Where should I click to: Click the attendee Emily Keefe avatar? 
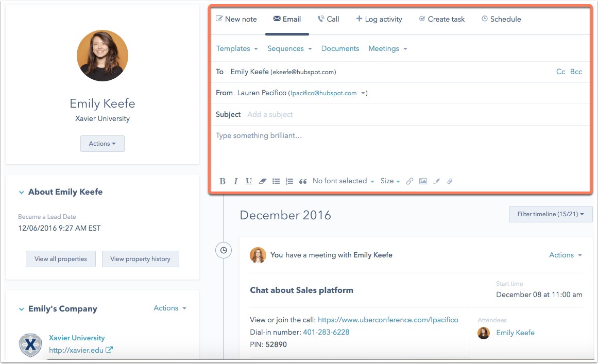[484, 333]
